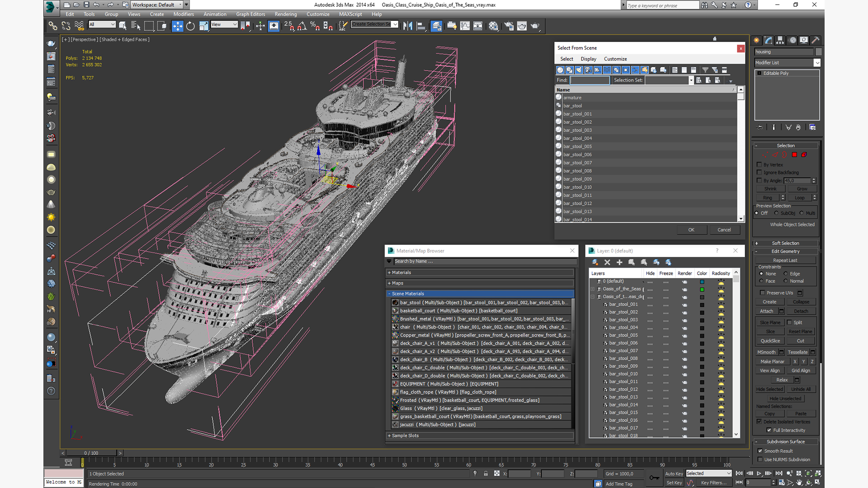Toggle Display Lights filter in Select From Scene
This screenshot has width=868, height=488.
pyautogui.click(x=579, y=70)
